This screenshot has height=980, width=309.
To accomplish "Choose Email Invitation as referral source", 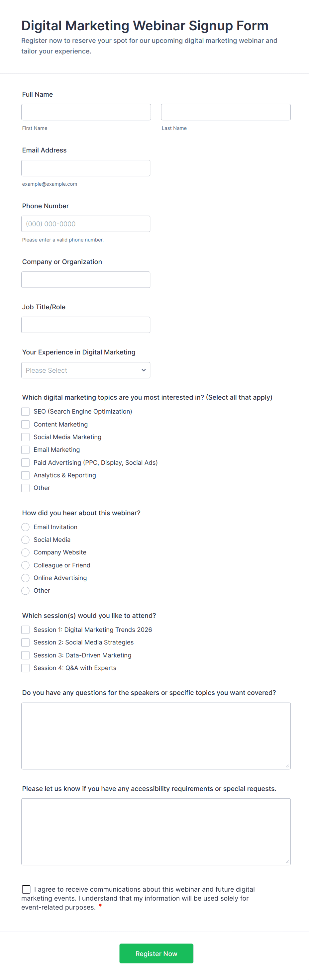I will tap(25, 527).
